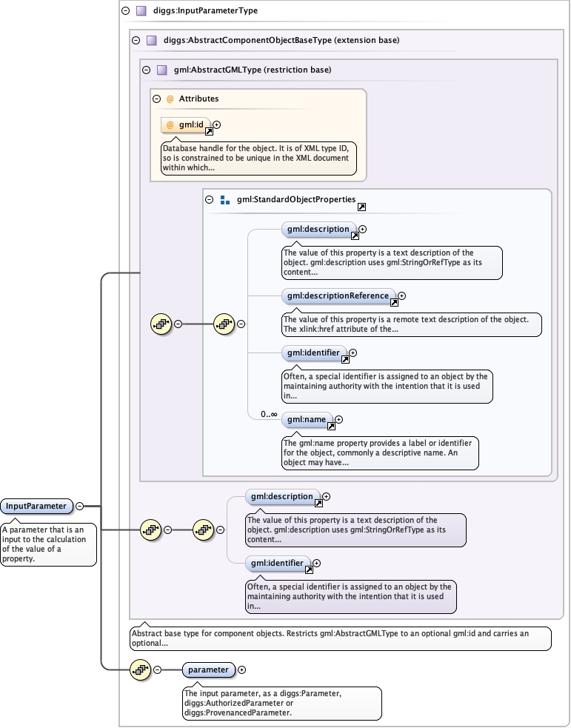
Task: Click 'gml:AbstractGMLType (restriction base)' label
Action: (x=253, y=70)
